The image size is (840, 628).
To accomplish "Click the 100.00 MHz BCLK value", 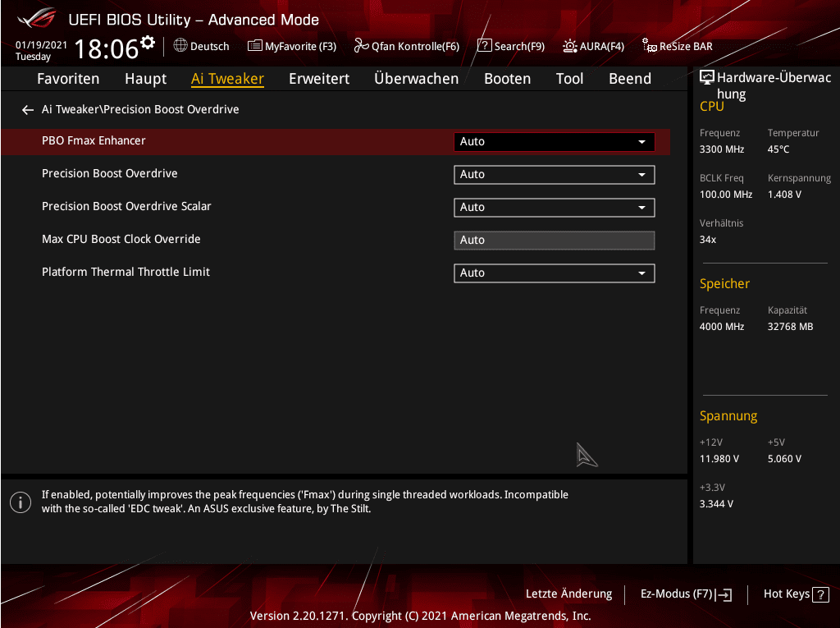I will [726, 194].
